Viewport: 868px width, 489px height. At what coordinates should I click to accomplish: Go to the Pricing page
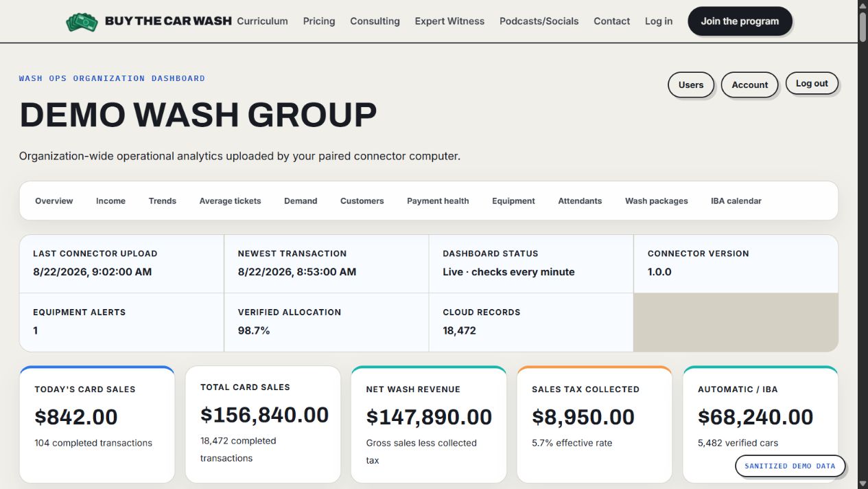coord(319,21)
